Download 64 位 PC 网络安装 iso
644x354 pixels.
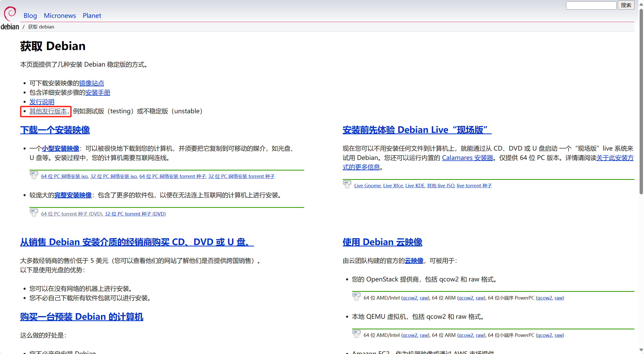[64, 176]
